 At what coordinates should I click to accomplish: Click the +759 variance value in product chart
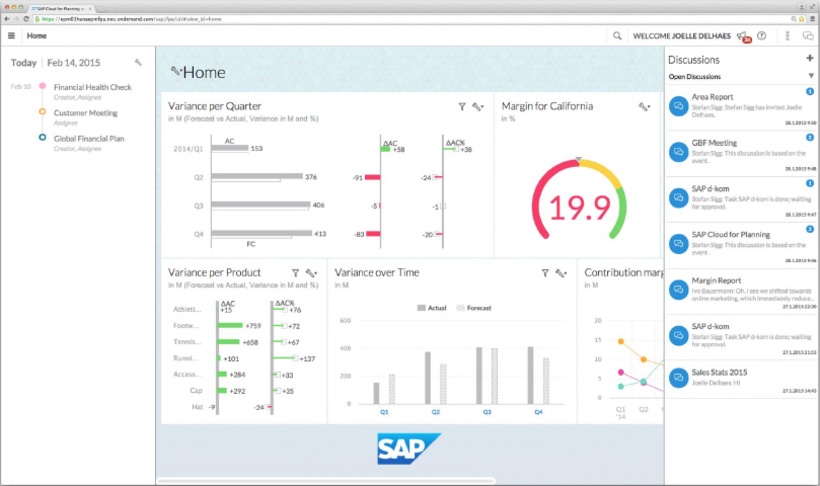click(x=253, y=326)
